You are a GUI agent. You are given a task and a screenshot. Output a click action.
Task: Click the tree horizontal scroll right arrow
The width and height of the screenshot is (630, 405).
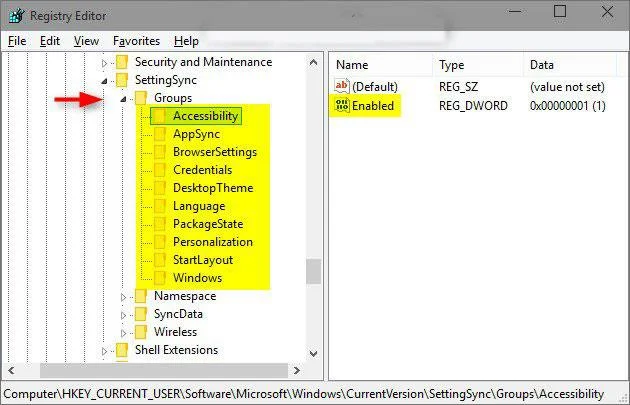coord(297,370)
